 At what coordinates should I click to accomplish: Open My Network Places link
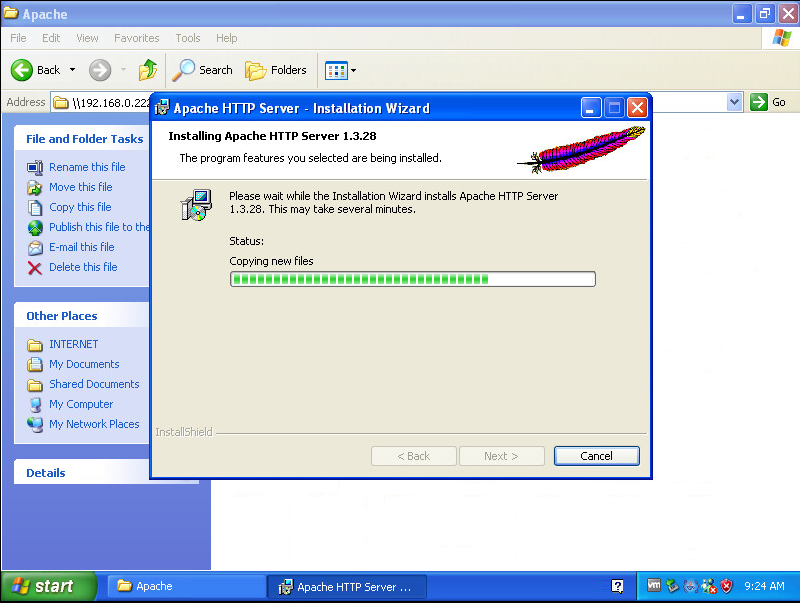point(94,424)
